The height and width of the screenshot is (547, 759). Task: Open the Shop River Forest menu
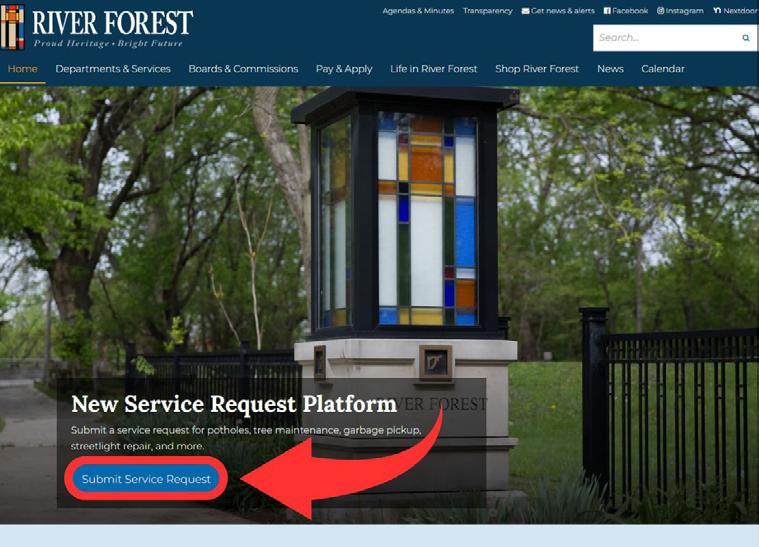point(537,69)
